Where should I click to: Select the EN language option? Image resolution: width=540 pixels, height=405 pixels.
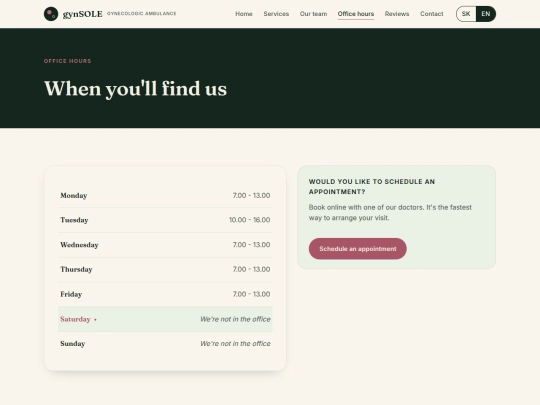[x=486, y=14]
